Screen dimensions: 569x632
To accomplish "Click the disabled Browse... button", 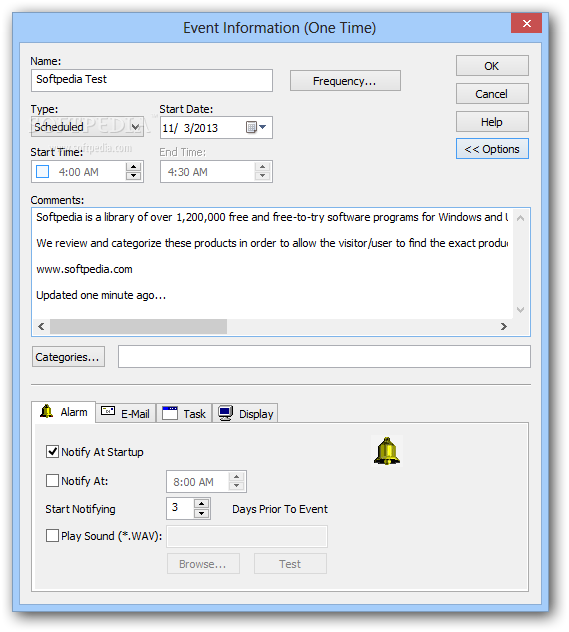I will pyautogui.click(x=203, y=563).
